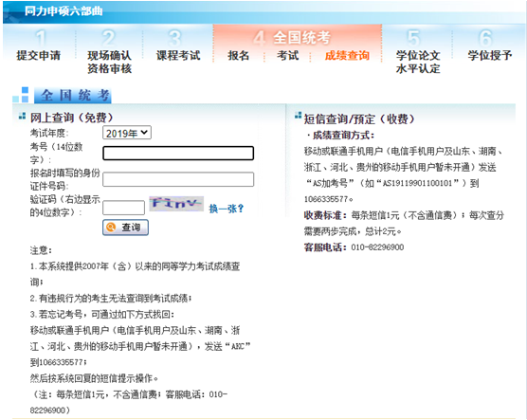Click the number 1066335577 in the right panel
Screen dimensions: 527x420
click(326, 199)
